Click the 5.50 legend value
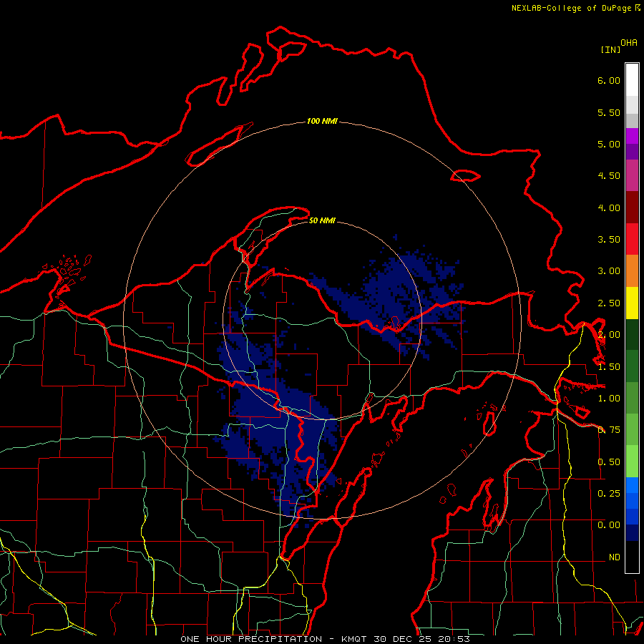Screen dimensions: 644x644 (x=609, y=112)
